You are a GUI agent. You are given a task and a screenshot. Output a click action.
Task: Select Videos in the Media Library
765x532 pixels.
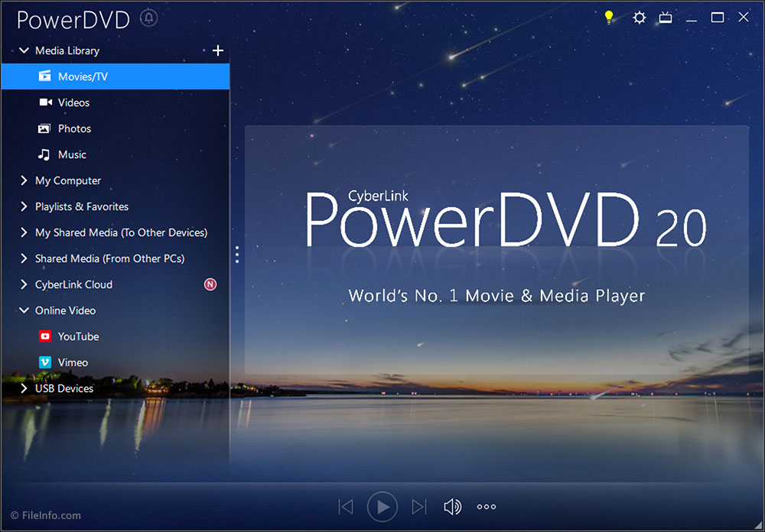pos(74,102)
